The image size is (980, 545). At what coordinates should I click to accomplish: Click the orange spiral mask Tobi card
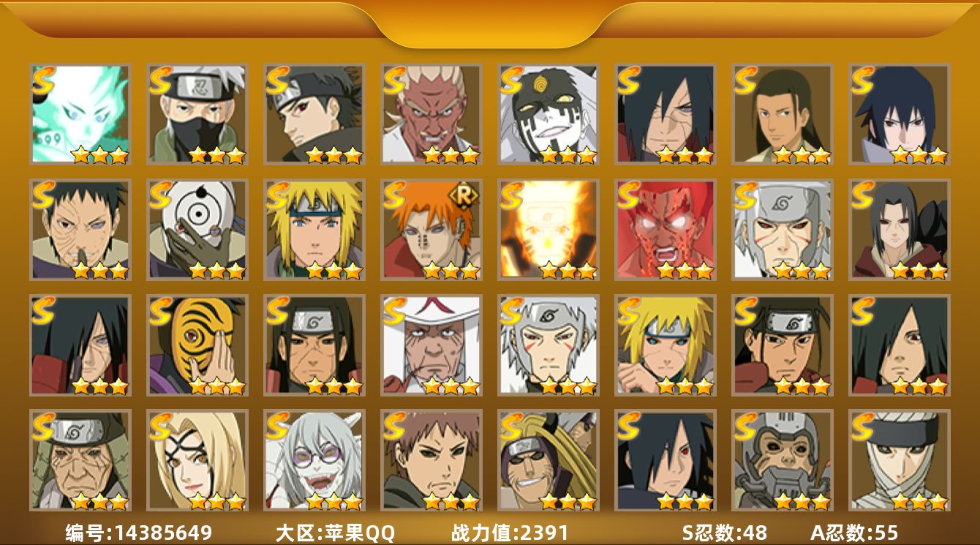pyautogui.click(x=197, y=345)
